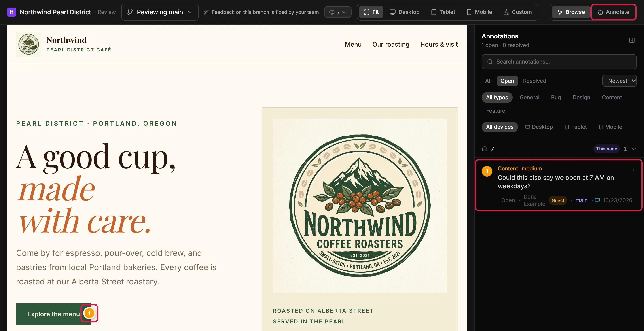
Task: Expand annotation card using its chevron arrow
Action: [633, 170]
